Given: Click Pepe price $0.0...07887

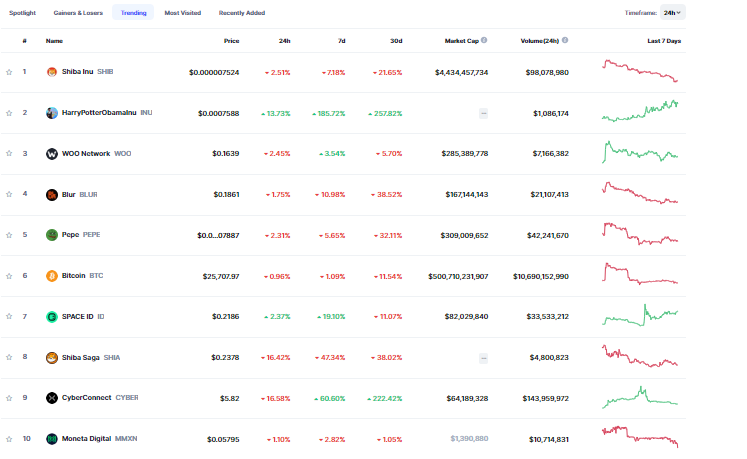Looking at the screenshot, I should pos(218,235).
